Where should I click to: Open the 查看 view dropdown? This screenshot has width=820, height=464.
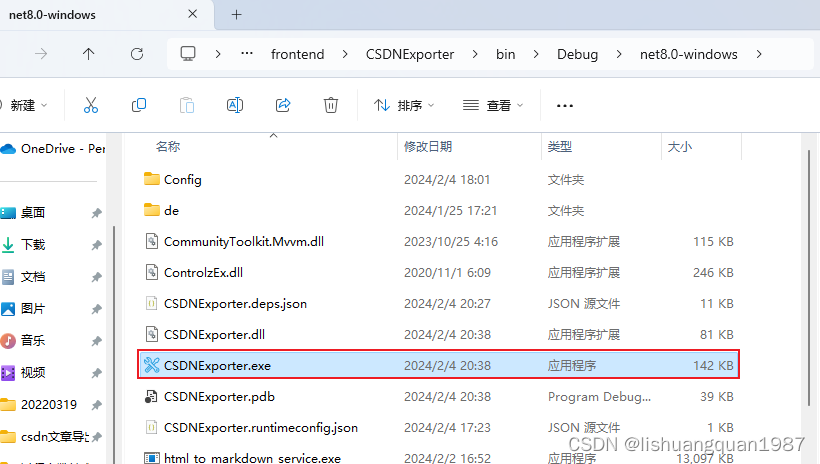pyautogui.click(x=492, y=105)
